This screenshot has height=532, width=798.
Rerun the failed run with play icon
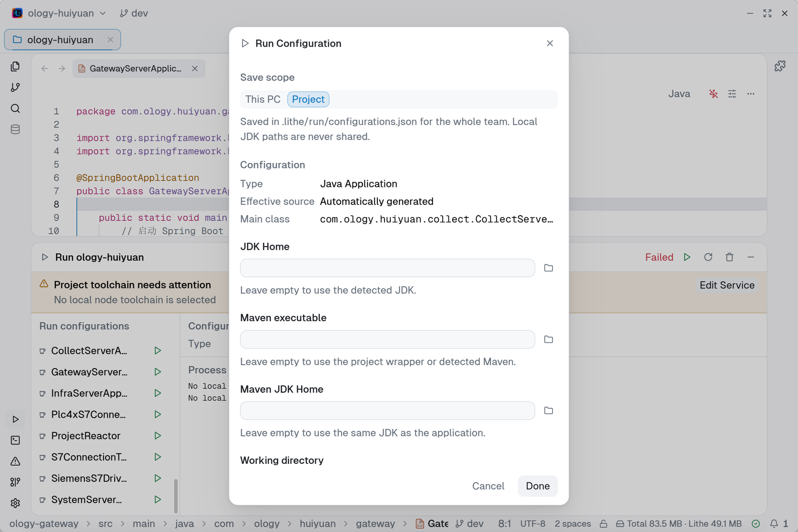coord(687,257)
